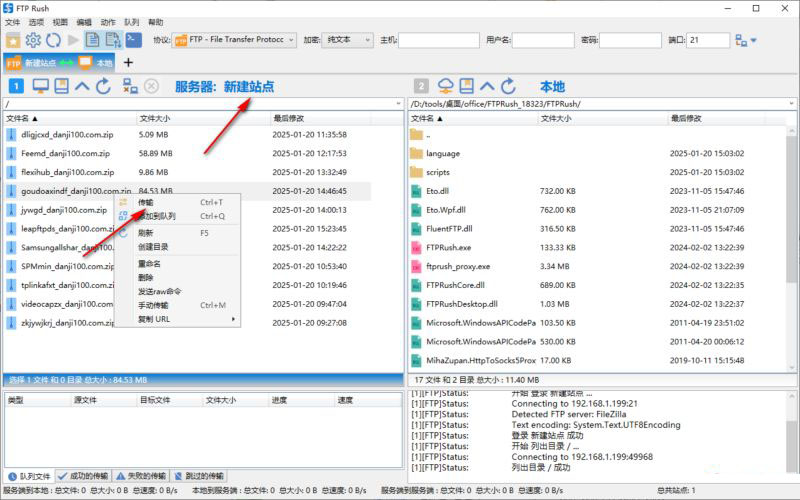The height and width of the screenshot is (500, 800).
Task: Choose 刷新 in context menu
Action: pos(178,233)
